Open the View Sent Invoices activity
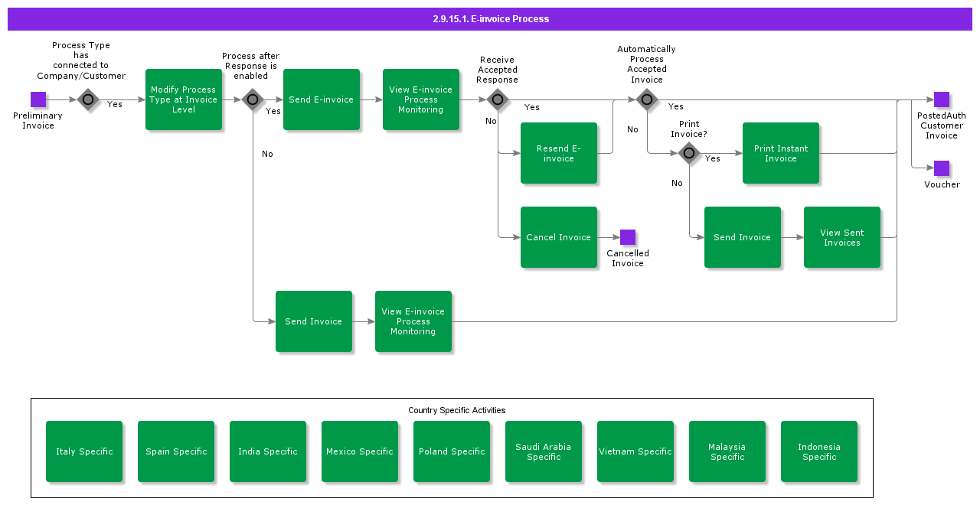 842,237
